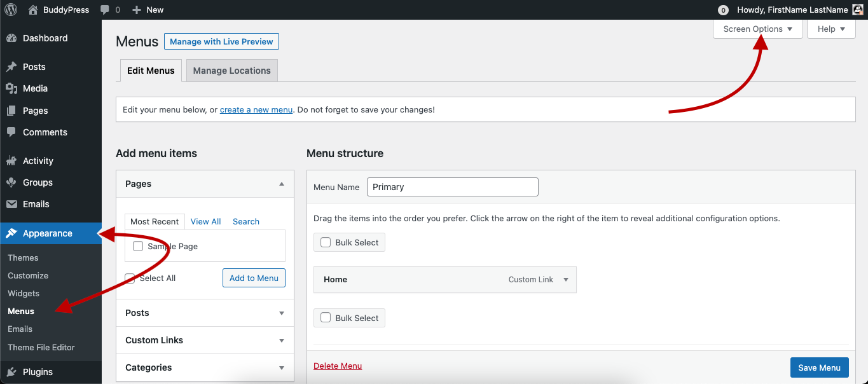Image resolution: width=868 pixels, height=384 pixels.
Task: Open the Plugins sidebar icon
Action: (x=11, y=372)
